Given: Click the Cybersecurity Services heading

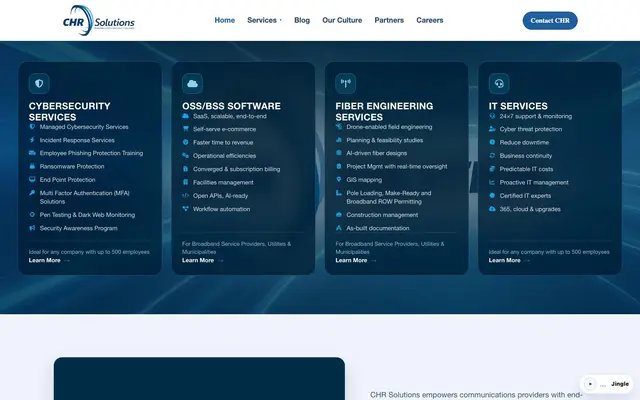Looking at the screenshot, I should (69, 111).
